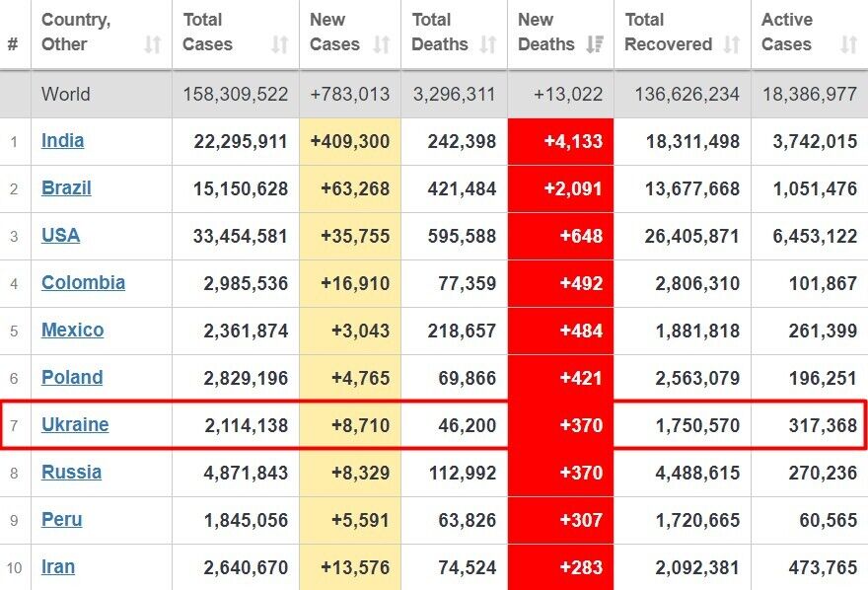Click sort arrows icon beside Active Cases
Viewport: 868px width, 590px height.
(847, 44)
